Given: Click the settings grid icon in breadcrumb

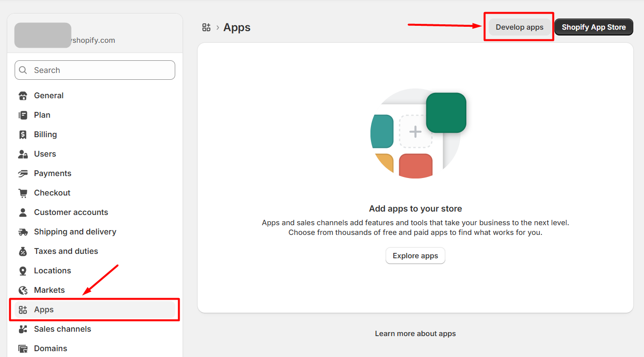Looking at the screenshot, I should coord(206,27).
